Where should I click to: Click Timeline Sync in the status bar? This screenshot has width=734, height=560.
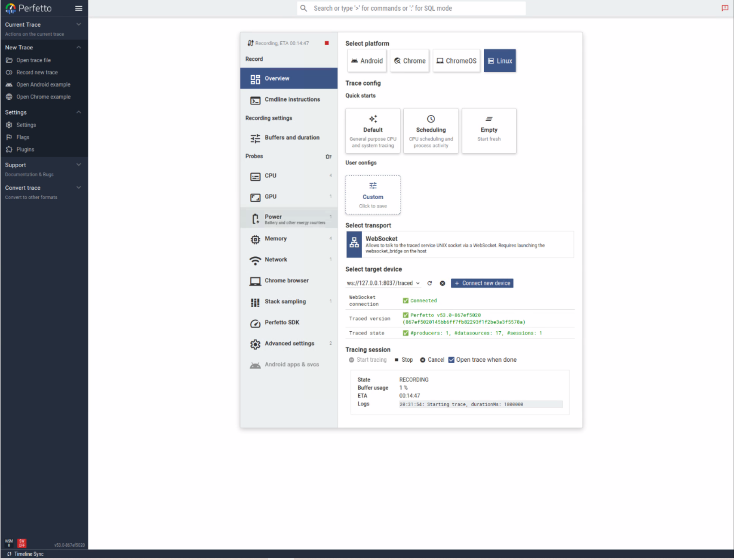tap(25, 554)
